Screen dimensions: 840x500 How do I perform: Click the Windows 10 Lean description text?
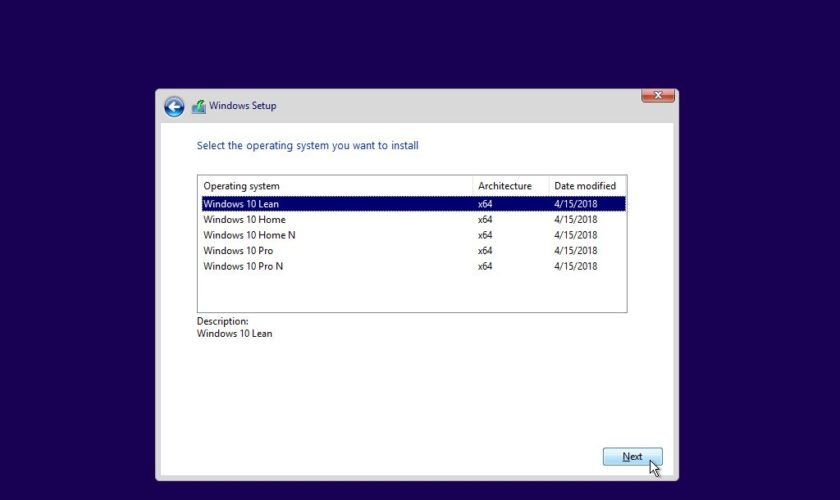click(234, 333)
